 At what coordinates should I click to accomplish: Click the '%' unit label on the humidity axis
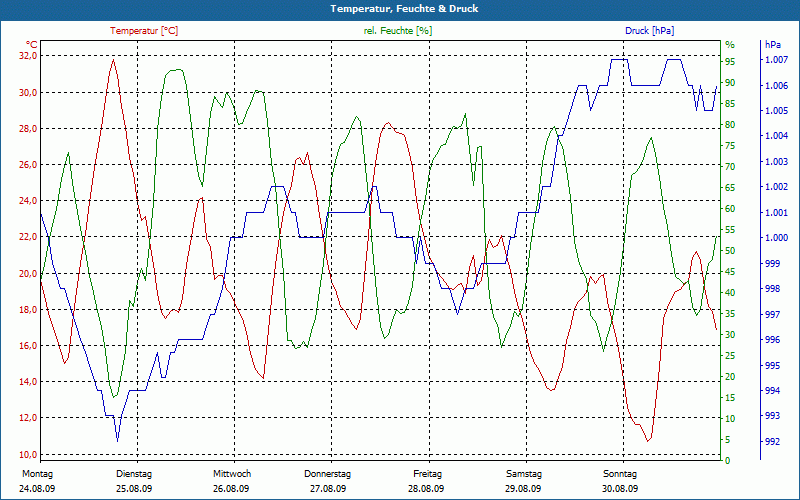730,45
